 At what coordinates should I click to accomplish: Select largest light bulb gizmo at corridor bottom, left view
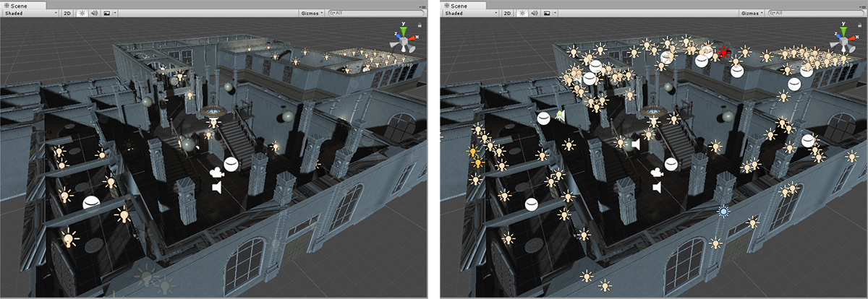[x=69, y=238]
